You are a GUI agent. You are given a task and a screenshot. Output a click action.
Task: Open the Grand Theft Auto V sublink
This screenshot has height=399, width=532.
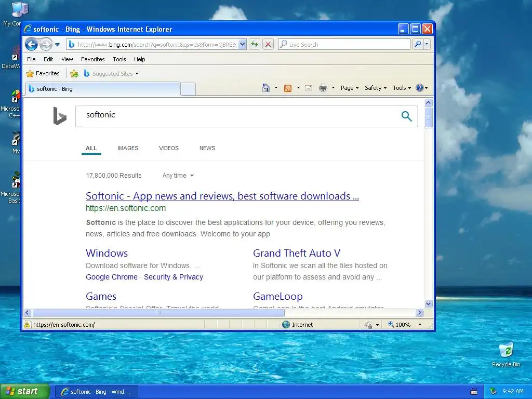click(297, 253)
